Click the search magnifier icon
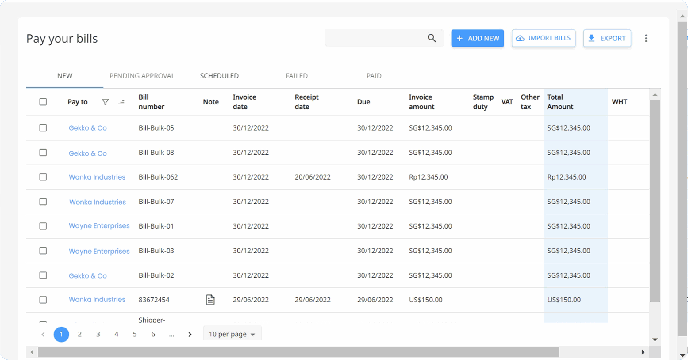 tap(432, 38)
